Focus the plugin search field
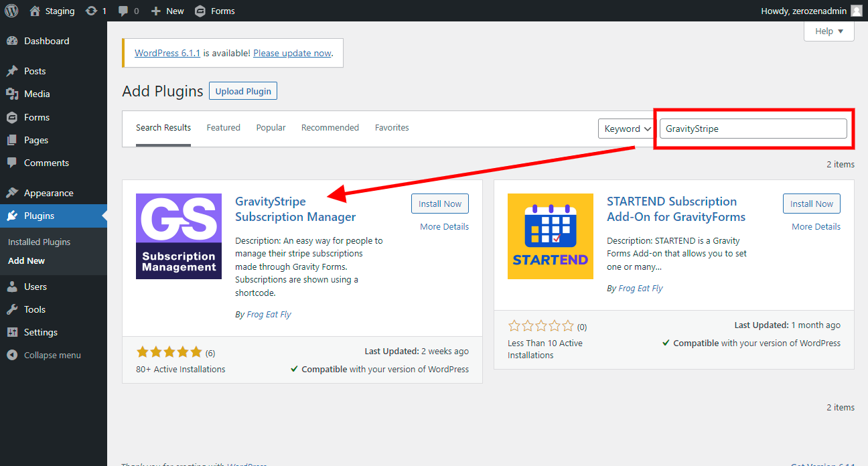Image resolution: width=868 pixels, height=466 pixels. (x=753, y=129)
